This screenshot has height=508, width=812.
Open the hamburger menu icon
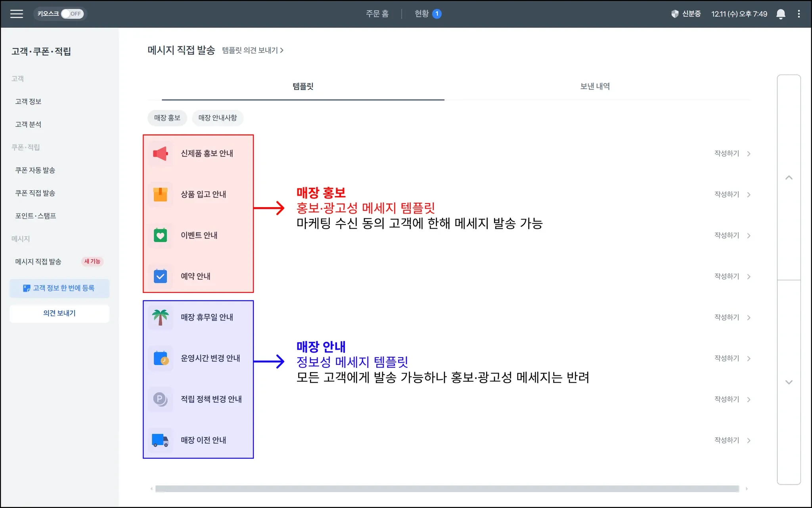pos(16,14)
